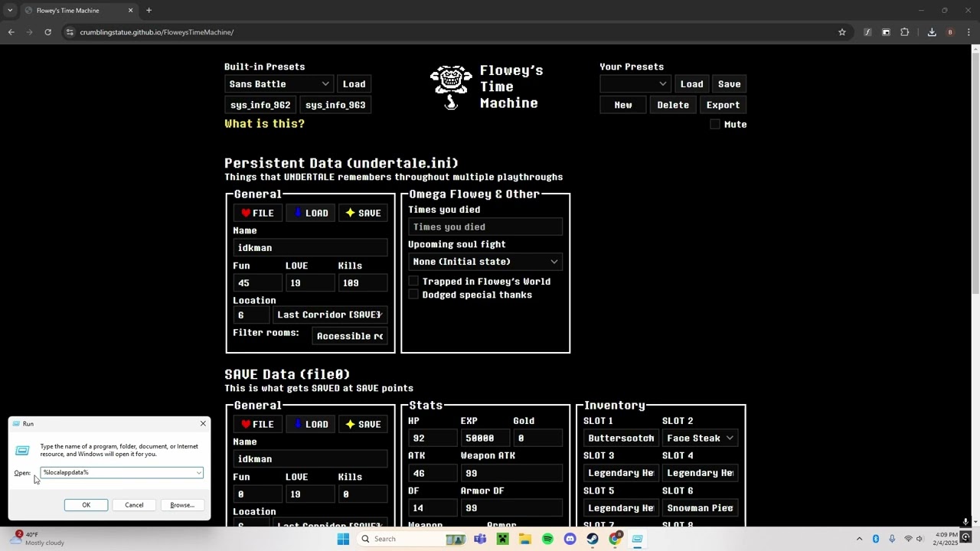Toggle the Mute checkbox

[715, 124]
